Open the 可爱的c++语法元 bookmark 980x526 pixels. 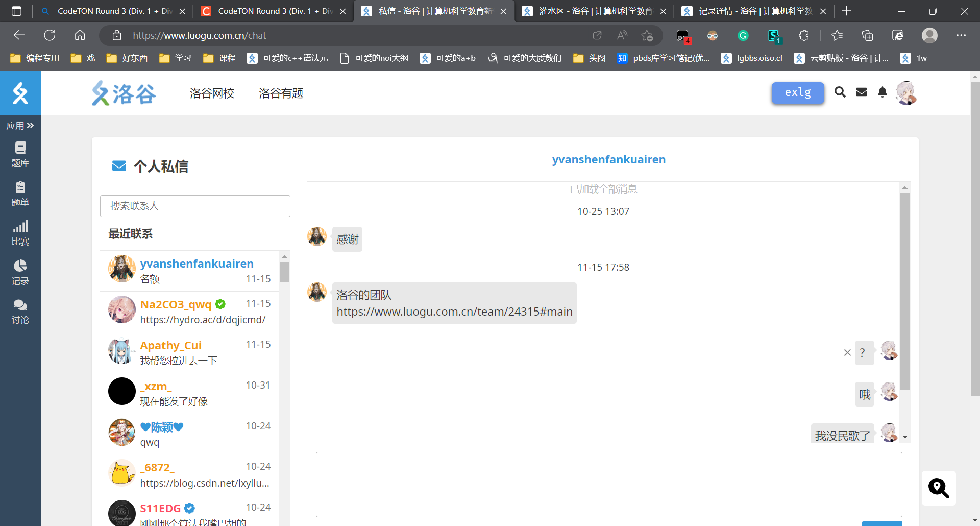click(287, 58)
